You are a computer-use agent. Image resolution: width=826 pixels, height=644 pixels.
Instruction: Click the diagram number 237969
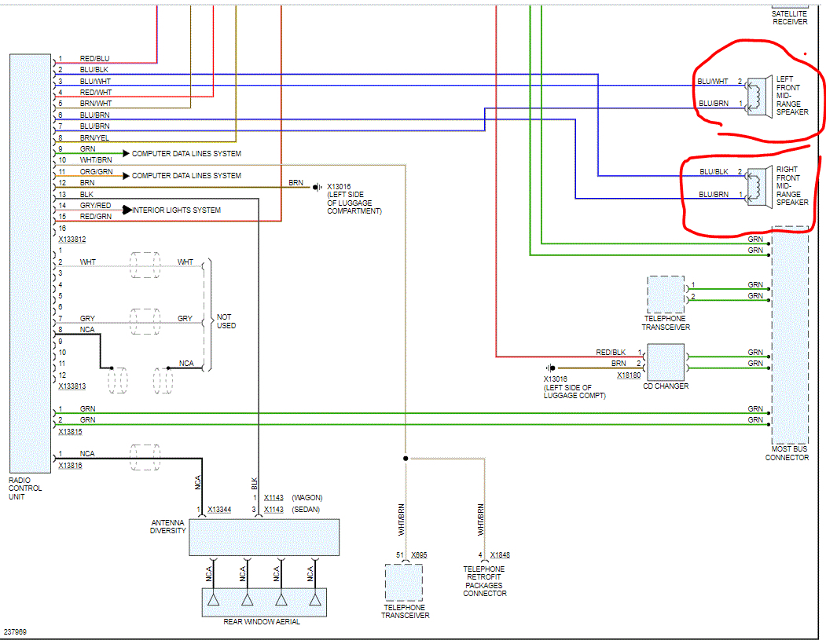click(x=15, y=632)
